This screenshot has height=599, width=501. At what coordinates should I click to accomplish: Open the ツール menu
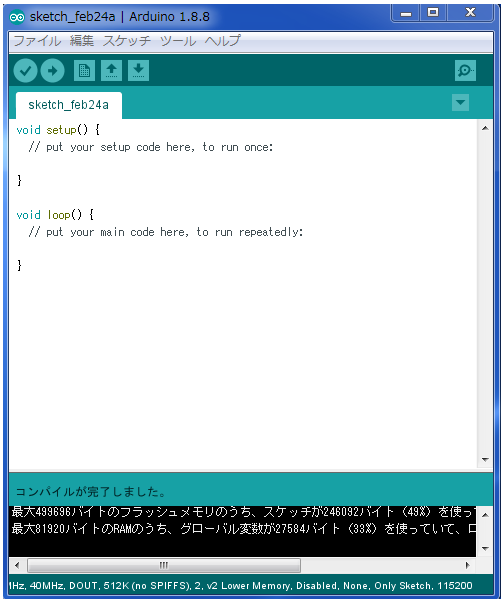(x=178, y=41)
